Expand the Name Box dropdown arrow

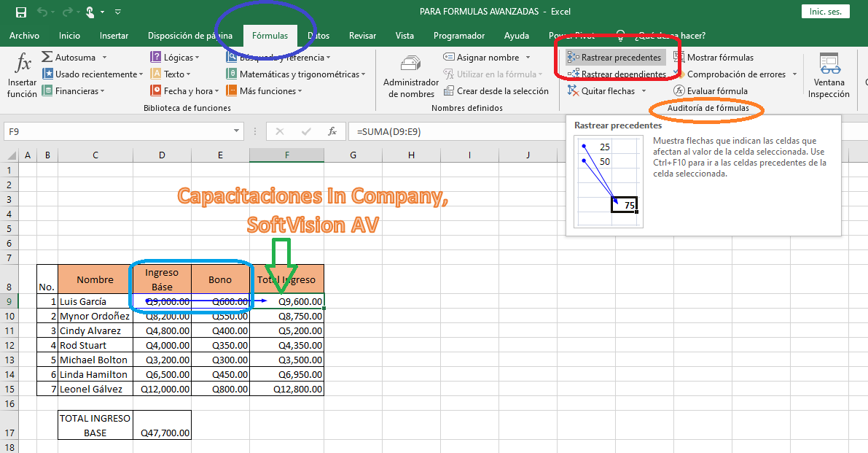tap(236, 132)
